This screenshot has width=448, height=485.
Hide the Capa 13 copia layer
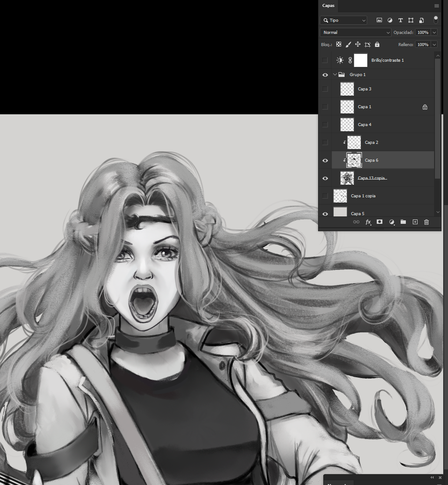[325, 179]
